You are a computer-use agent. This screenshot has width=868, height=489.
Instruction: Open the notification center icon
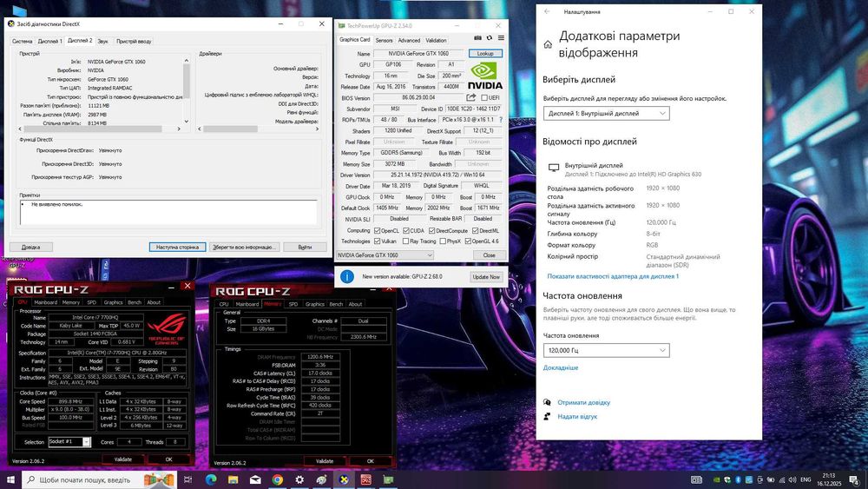[x=855, y=480]
